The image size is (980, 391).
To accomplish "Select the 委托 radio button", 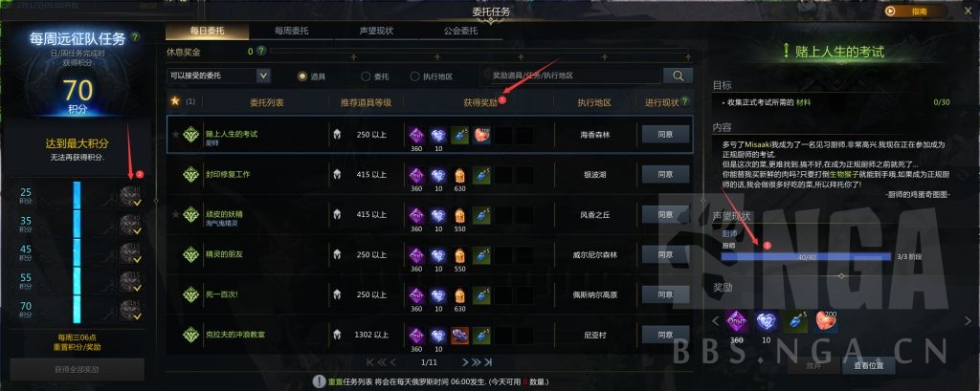I will [367, 76].
